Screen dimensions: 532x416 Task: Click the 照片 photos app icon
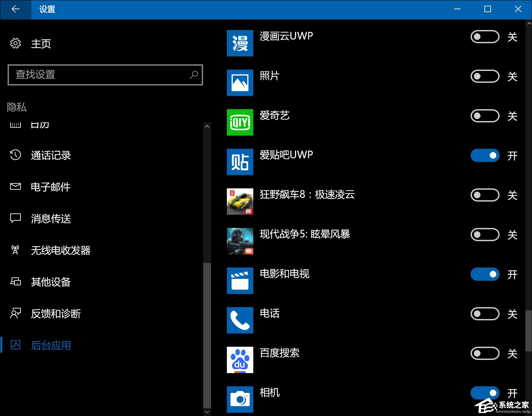(x=240, y=83)
